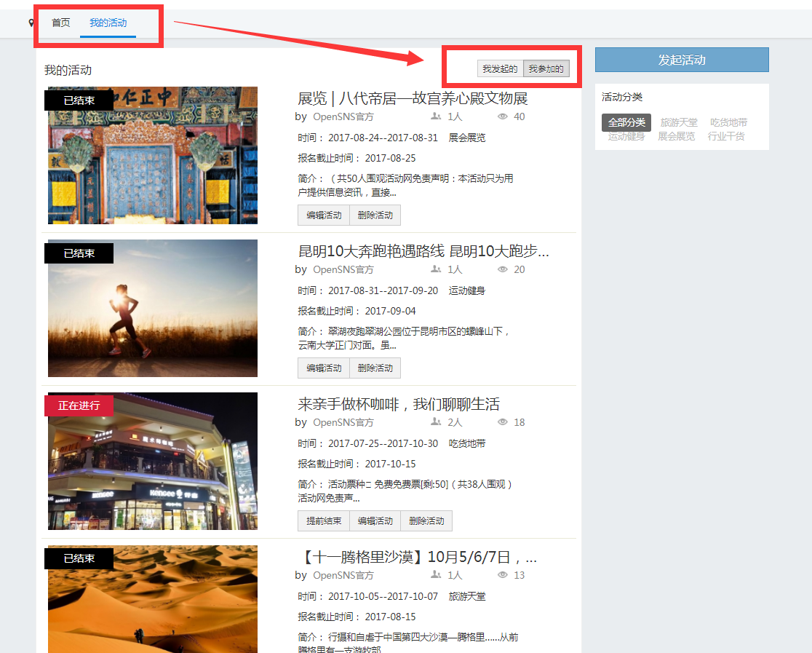Click the 展会展览 tag on the exhibition activity

point(467,138)
